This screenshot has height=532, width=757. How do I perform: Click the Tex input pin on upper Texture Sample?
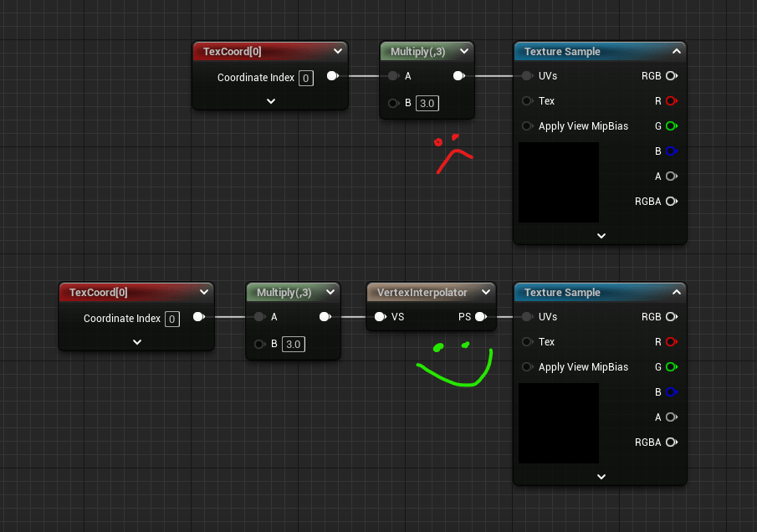coord(527,101)
